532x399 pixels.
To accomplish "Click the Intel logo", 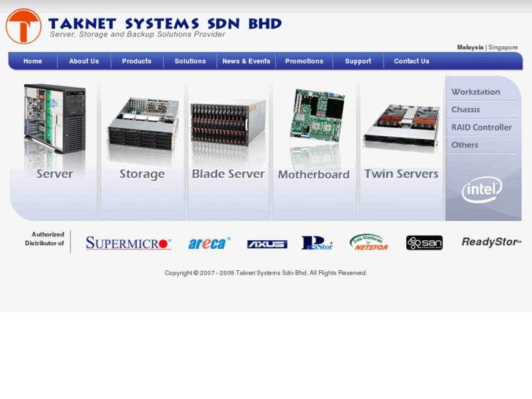I will point(482,190).
